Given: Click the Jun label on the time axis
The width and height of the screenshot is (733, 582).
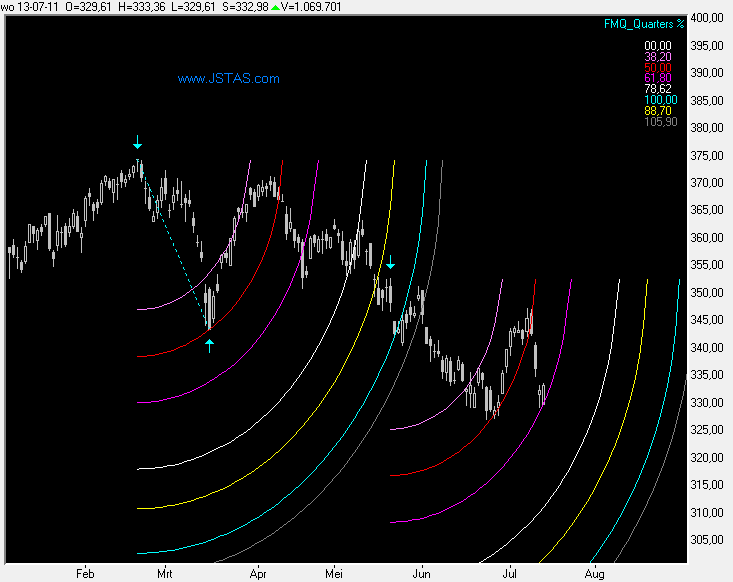Looking at the screenshot, I should tap(423, 574).
